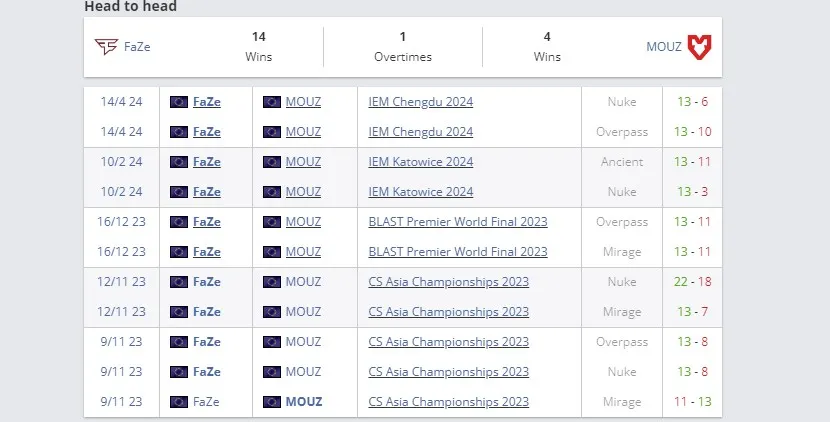Click MOUZ link in 16/12 23 Mirage row
Screen dimensions: 830x422
pos(303,252)
